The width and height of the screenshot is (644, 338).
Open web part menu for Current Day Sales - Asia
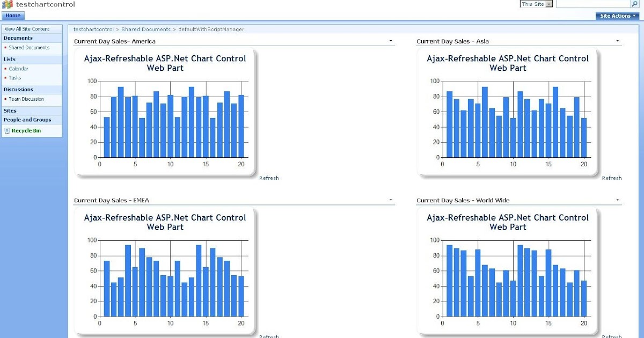pos(616,41)
